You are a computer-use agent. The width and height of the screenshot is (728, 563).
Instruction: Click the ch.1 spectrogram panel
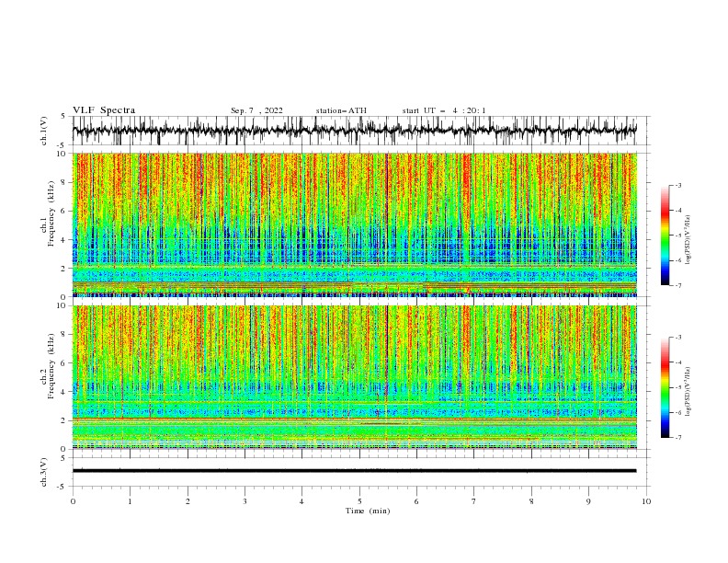pos(354,224)
